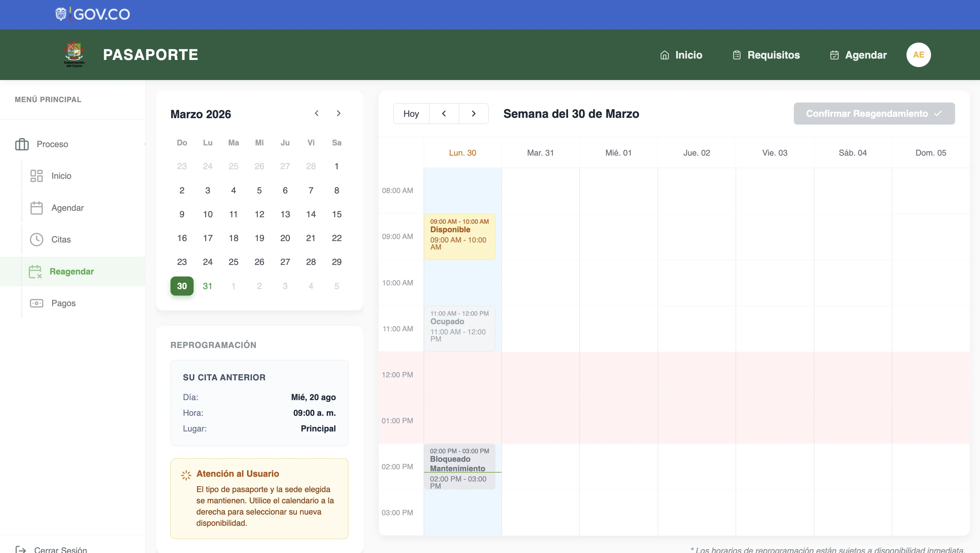Select the Disponible 09:00 AM slot

click(x=459, y=237)
